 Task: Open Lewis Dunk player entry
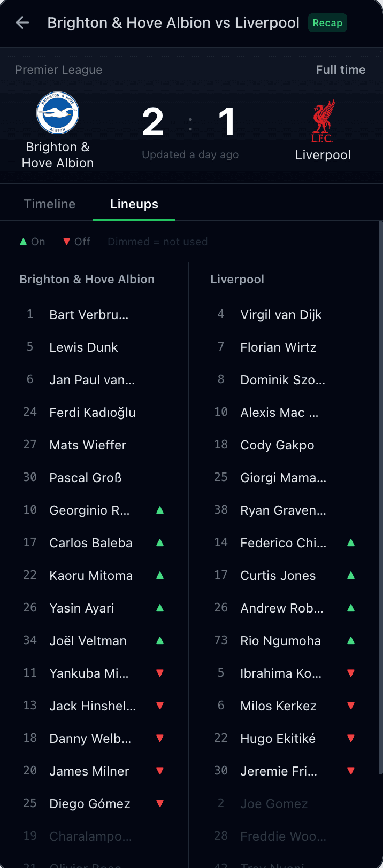(83, 347)
